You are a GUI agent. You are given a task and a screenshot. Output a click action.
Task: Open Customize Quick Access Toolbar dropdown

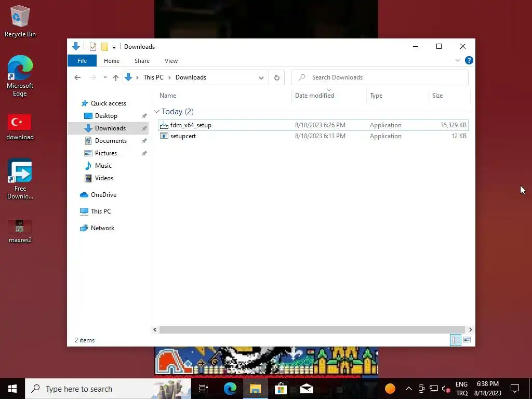114,47
